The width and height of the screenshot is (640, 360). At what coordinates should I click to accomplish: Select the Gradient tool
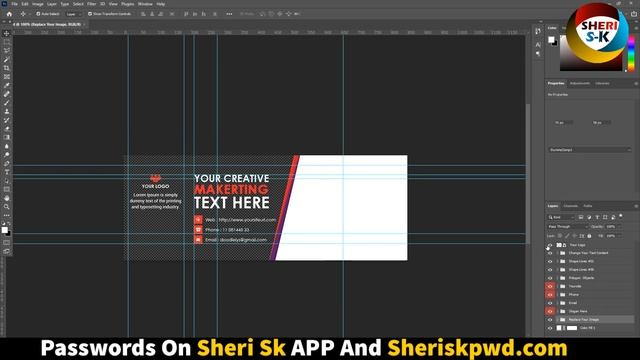click(x=7, y=138)
